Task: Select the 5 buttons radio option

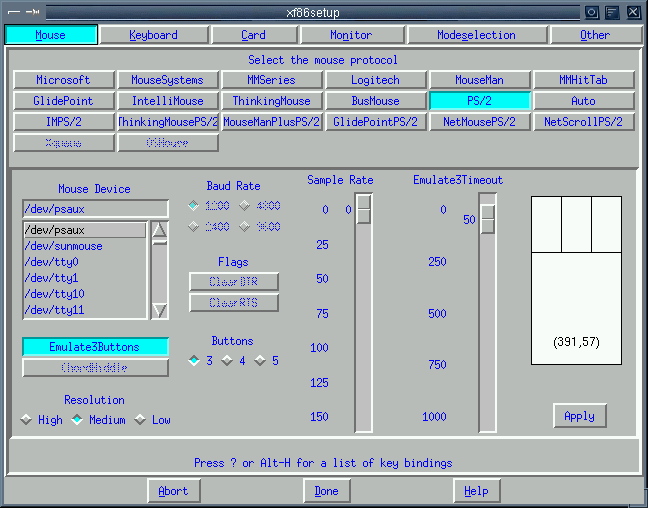Action: coord(260,360)
